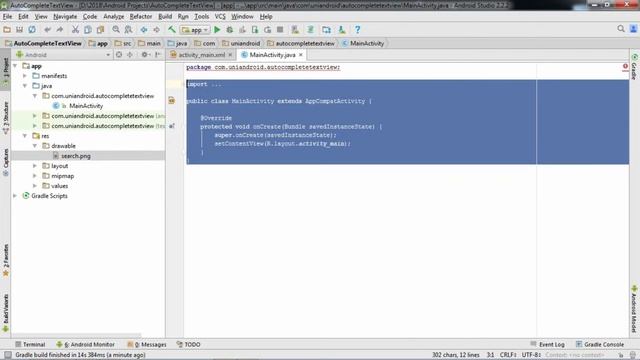
Task: Click the Save All toolbar icon
Action: point(19,29)
